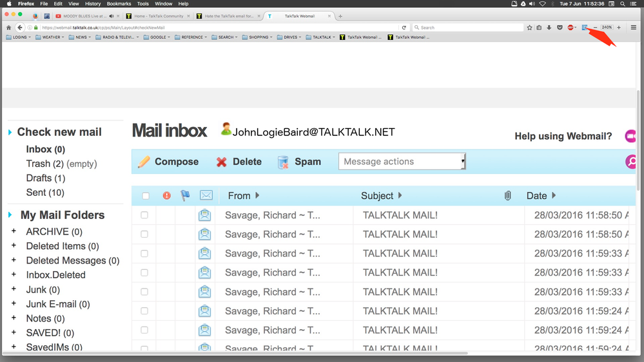The height and width of the screenshot is (362, 644).
Task: Click the Spam bin icon
Action: click(x=283, y=162)
